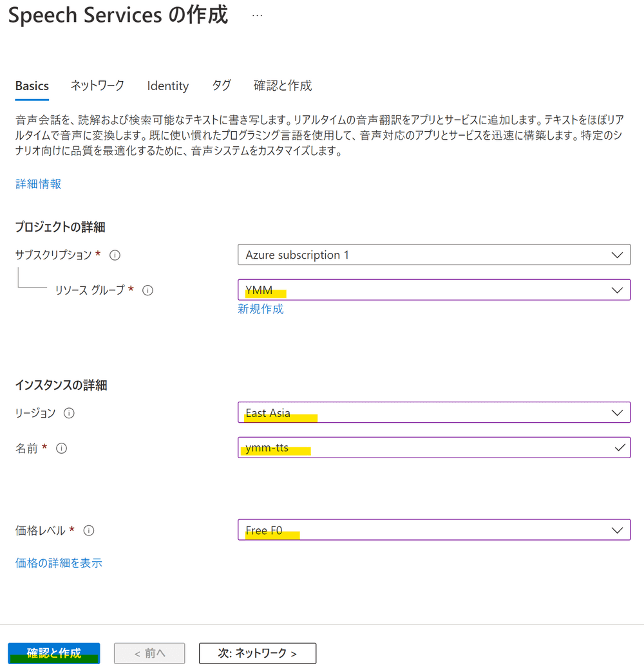The image size is (644, 668).
Task: Click the info icon next to サブスクリプション
Action: [115, 255]
